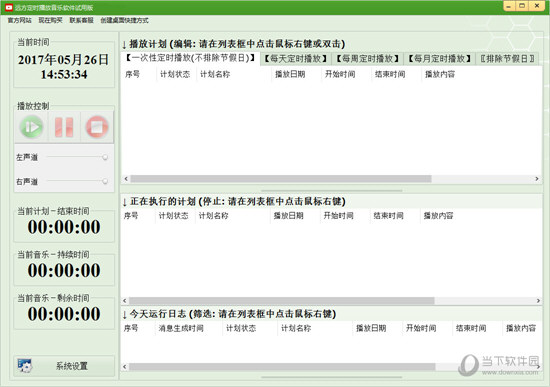Start playback with the green play button
This screenshot has height=387, width=550.
click(x=32, y=127)
